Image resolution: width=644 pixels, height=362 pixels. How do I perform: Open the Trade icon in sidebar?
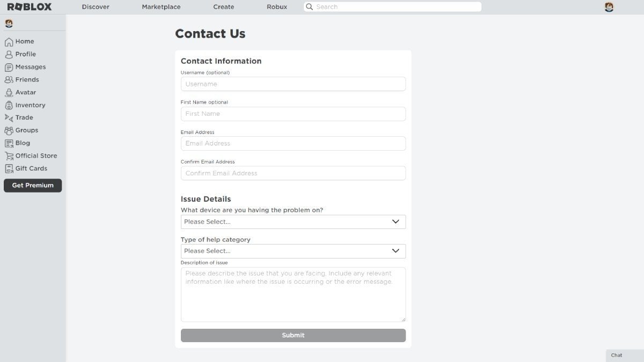pos(9,118)
